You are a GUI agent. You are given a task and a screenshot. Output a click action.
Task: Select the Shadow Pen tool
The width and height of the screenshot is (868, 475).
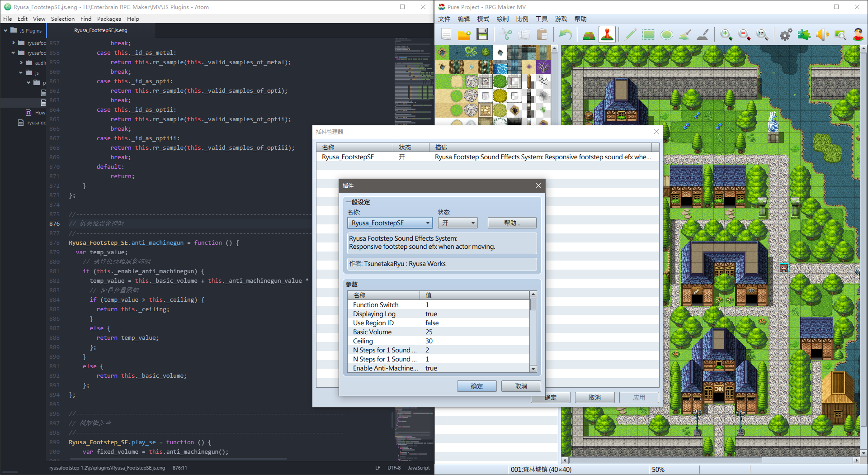click(x=703, y=34)
